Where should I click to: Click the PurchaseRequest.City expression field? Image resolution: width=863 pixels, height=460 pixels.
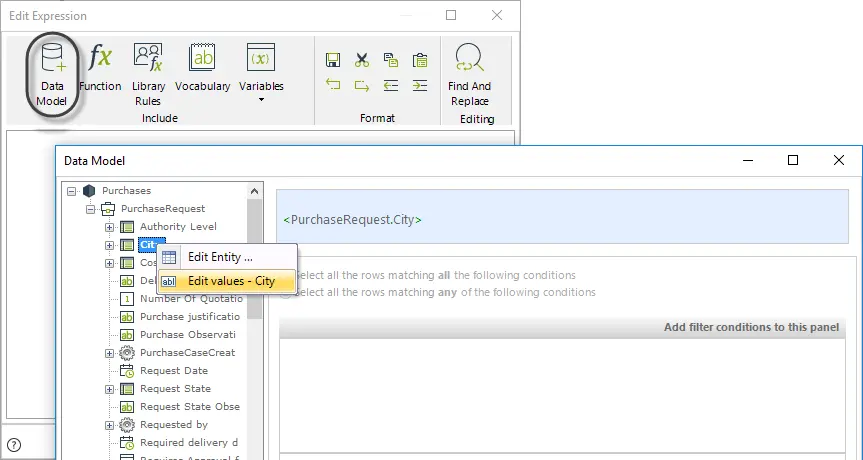point(562,217)
